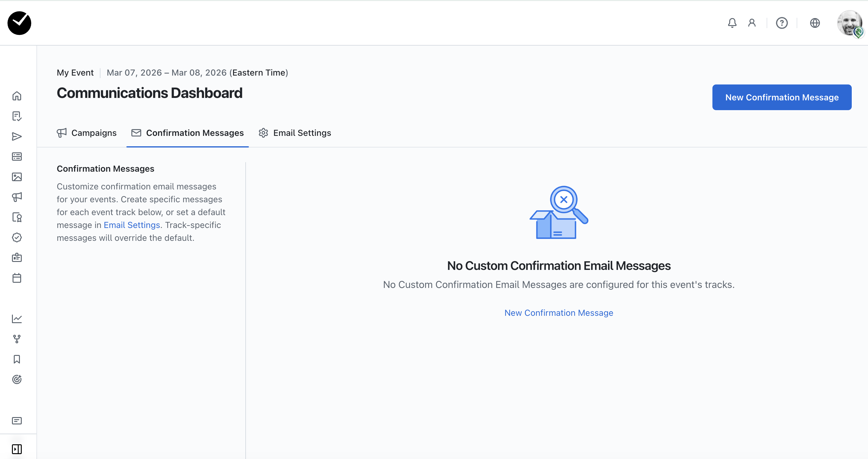Click the bookmark sidebar icon

(x=17, y=359)
